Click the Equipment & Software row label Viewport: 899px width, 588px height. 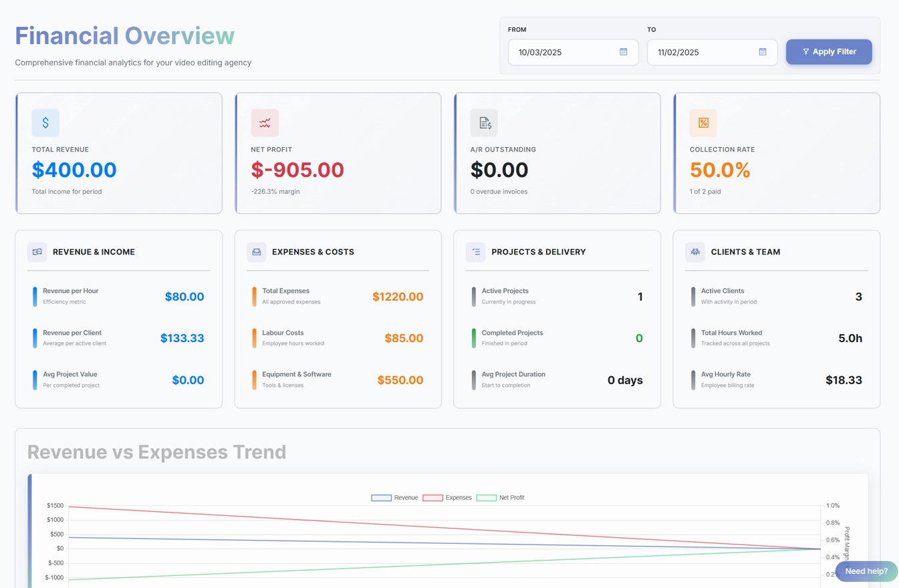click(297, 374)
